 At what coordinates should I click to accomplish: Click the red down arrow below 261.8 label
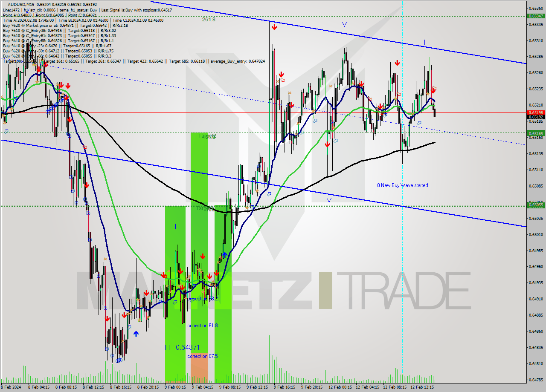click(274, 27)
